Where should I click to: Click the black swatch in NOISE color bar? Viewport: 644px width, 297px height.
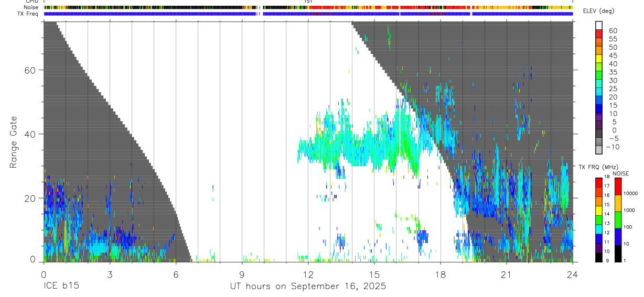coord(618,254)
